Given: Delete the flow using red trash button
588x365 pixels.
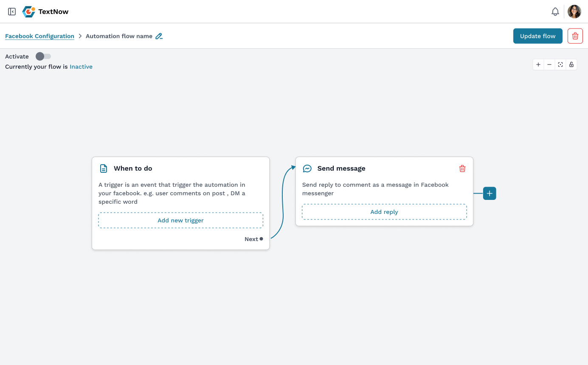Looking at the screenshot, I should point(575,36).
